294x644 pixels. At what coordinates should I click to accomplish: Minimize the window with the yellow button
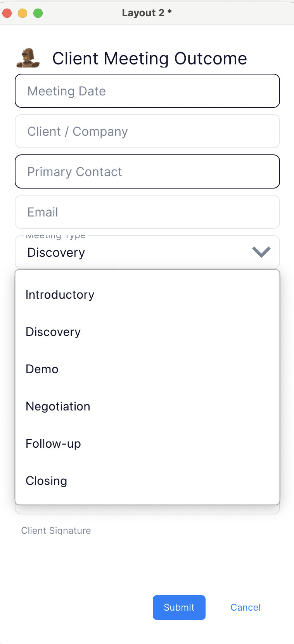click(22, 13)
